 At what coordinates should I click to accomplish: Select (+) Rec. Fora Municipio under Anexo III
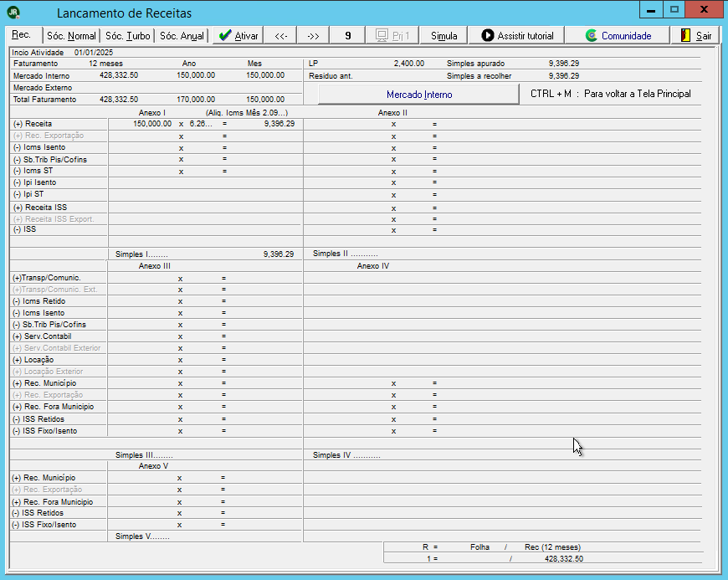click(53, 407)
